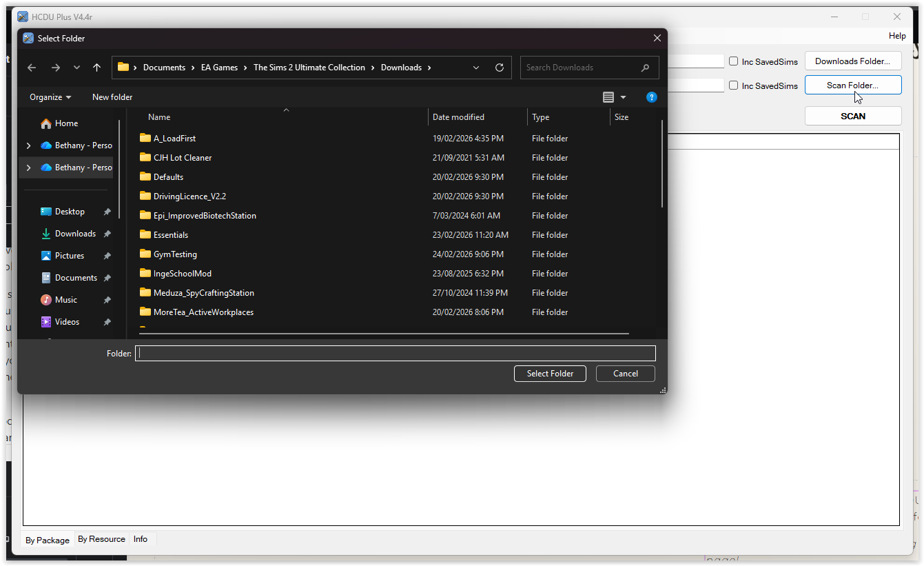Click the back navigation arrow
This screenshot has width=924, height=566.
31,68
